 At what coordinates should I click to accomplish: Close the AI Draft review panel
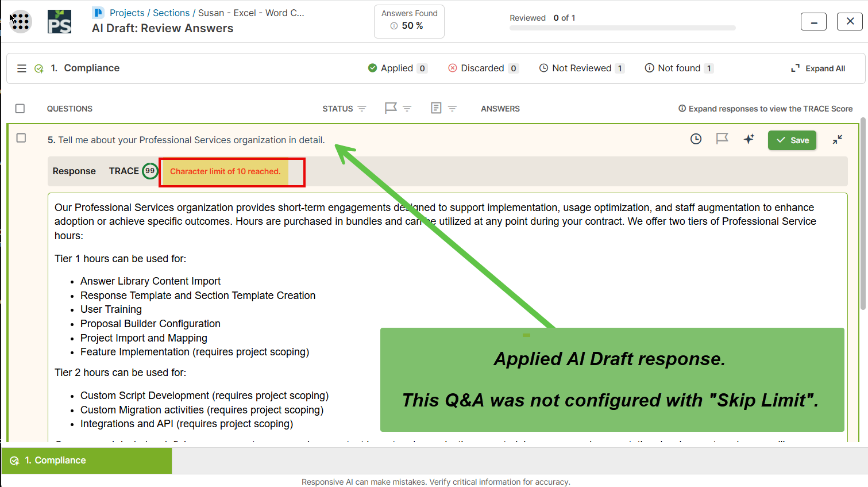click(x=850, y=22)
